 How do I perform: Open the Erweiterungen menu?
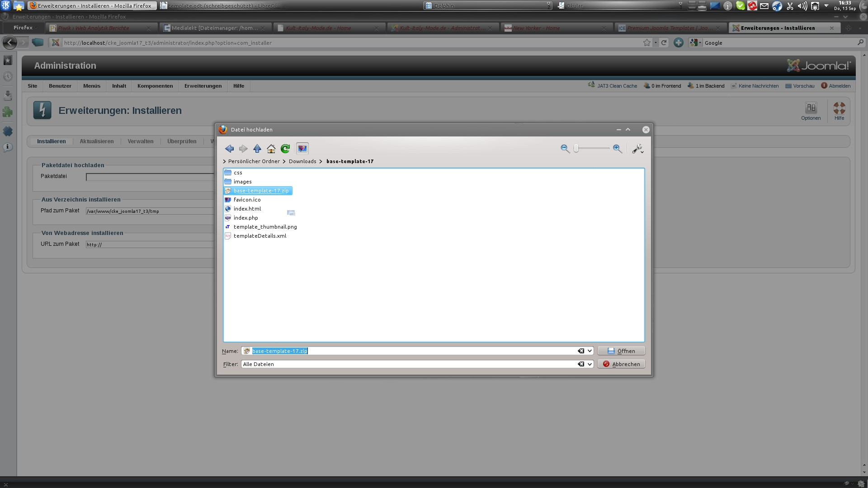[x=203, y=86]
